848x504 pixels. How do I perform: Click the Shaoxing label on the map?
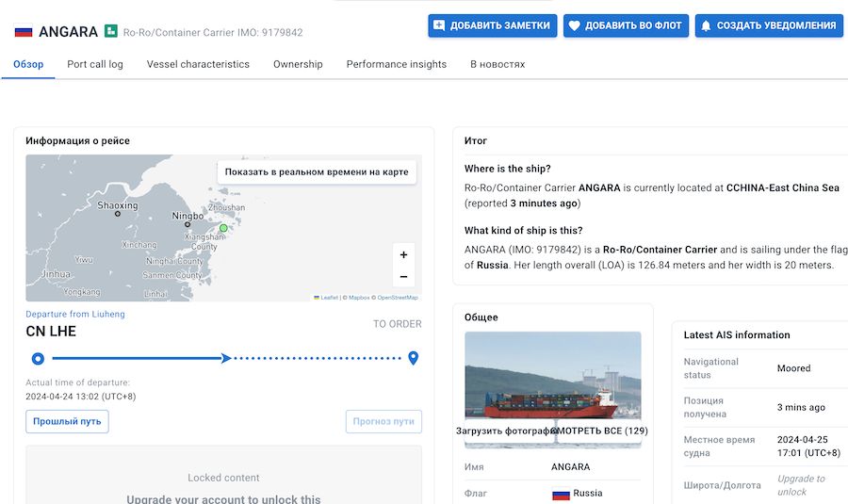pyautogui.click(x=118, y=205)
